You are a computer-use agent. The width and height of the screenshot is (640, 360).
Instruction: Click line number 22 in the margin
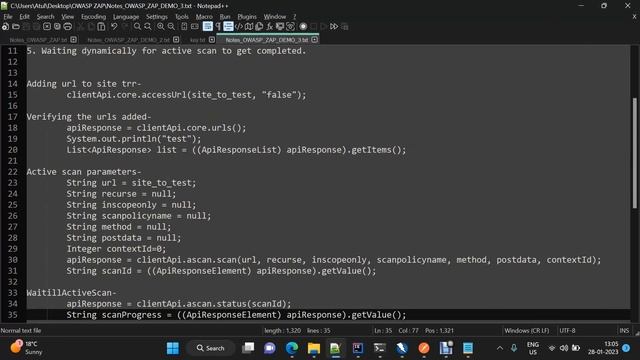[13, 172]
